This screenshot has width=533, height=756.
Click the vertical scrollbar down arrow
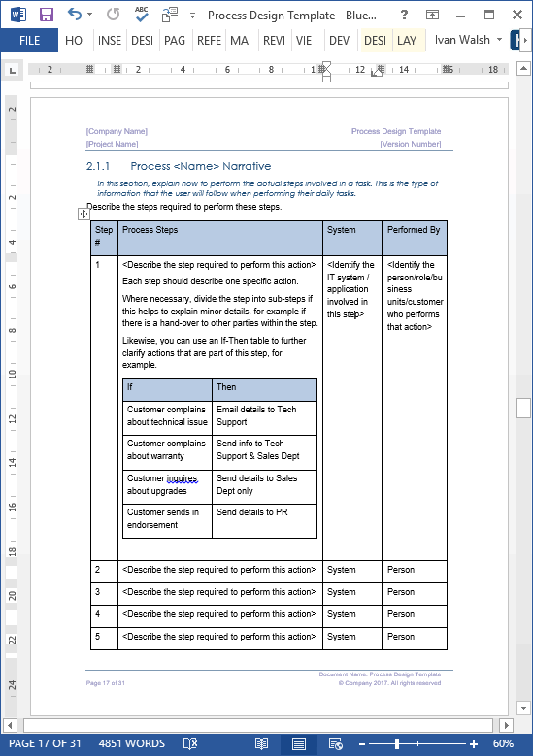pos(524,707)
